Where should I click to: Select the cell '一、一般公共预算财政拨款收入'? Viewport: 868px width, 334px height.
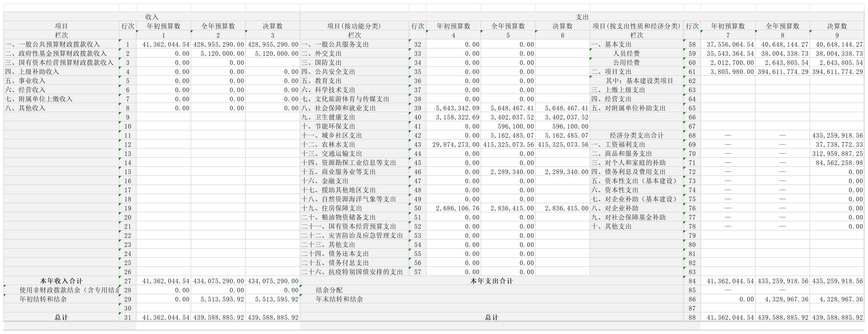[61, 44]
